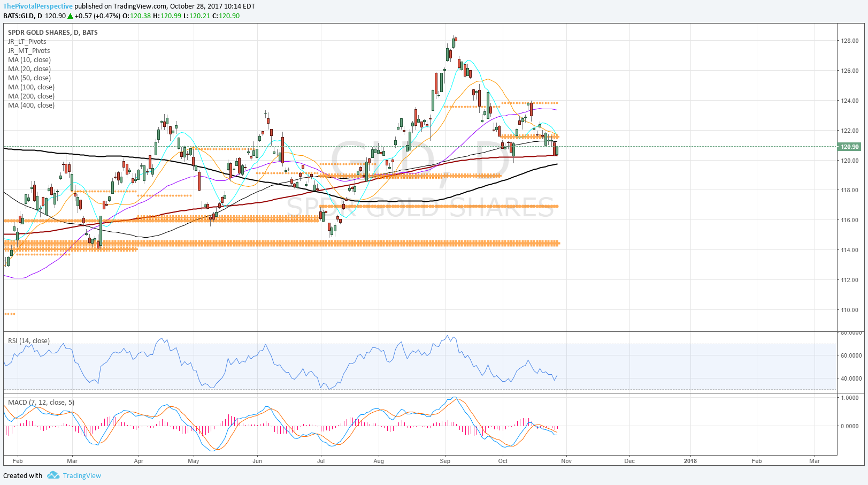Open the TradingView link in footer

pyautogui.click(x=82, y=475)
